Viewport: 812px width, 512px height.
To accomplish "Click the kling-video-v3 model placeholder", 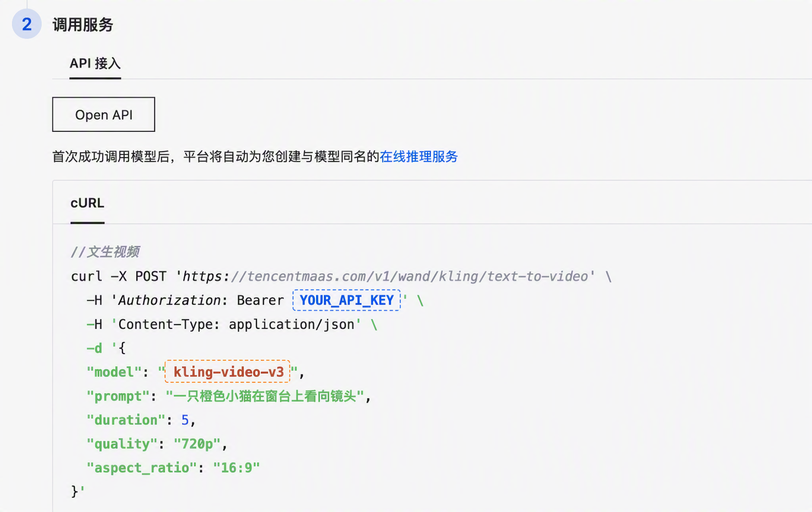I will click(x=228, y=372).
